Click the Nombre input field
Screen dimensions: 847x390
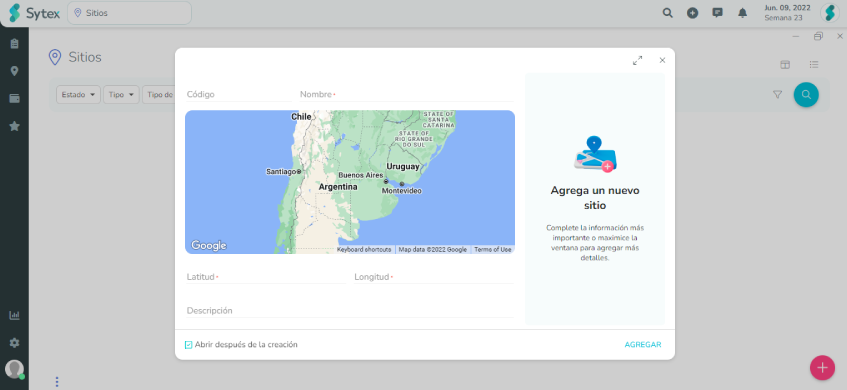click(x=407, y=95)
